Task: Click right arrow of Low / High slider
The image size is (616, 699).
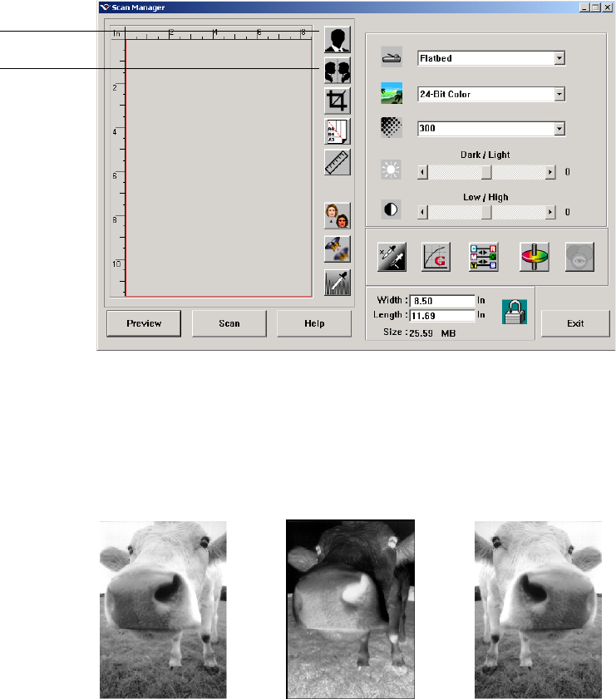Action: point(550,212)
